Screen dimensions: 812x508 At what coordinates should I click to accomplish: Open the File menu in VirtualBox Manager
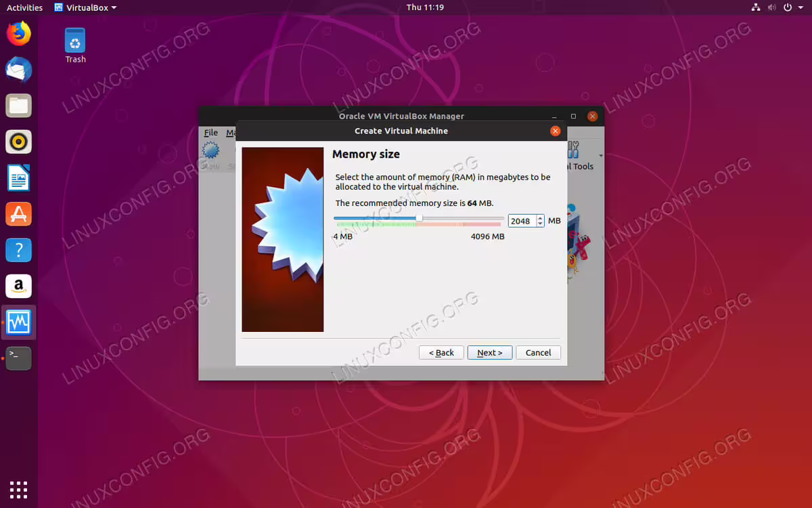(x=211, y=133)
